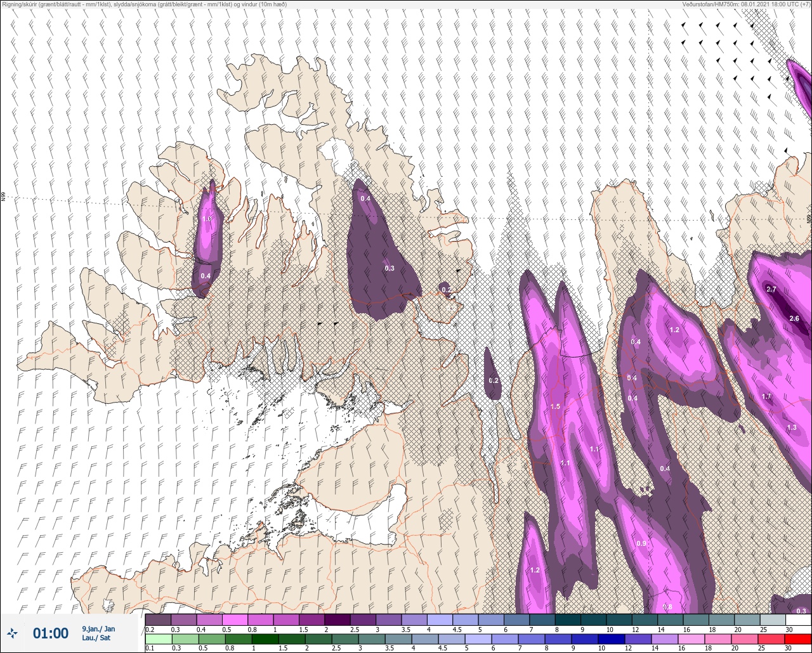Click the '2.6' precipitation value on the map
The image size is (812, 653).
(794, 318)
